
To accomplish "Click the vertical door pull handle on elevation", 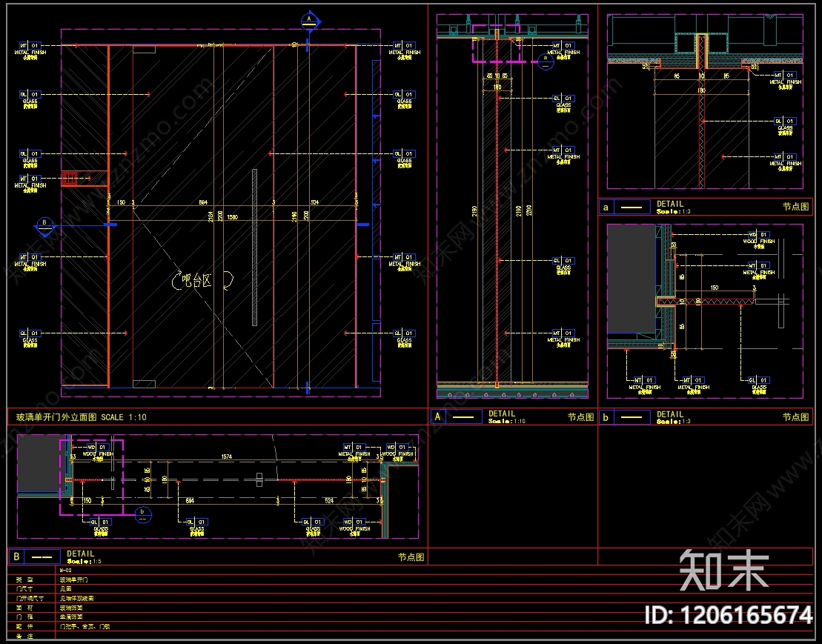I will click(x=255, y=248).
